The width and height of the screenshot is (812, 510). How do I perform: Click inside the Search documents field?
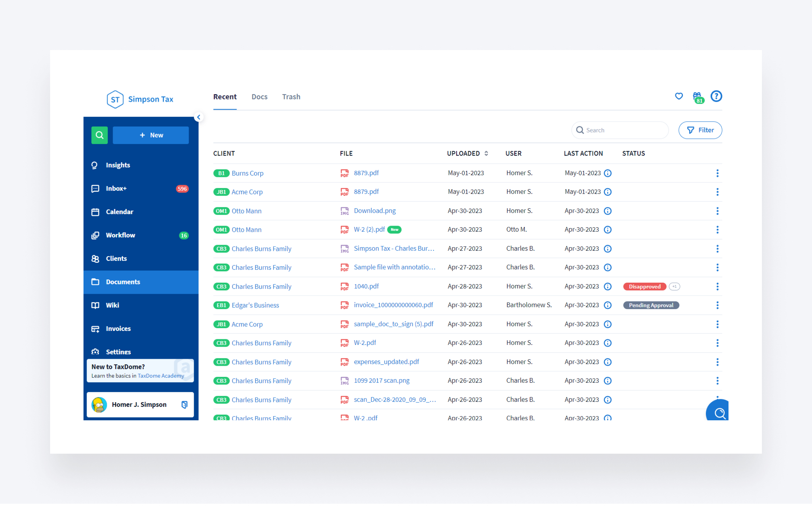(619, 130)
